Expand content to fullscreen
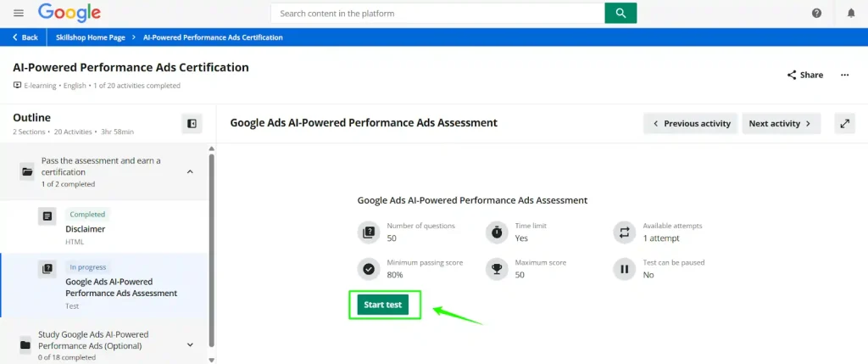 [x=845, y=124]
